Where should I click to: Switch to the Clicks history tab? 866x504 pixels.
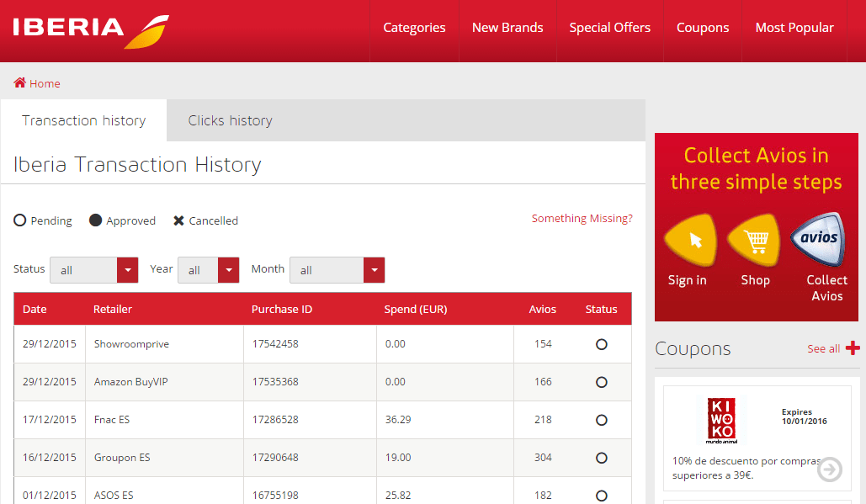(x=230, y=120)
